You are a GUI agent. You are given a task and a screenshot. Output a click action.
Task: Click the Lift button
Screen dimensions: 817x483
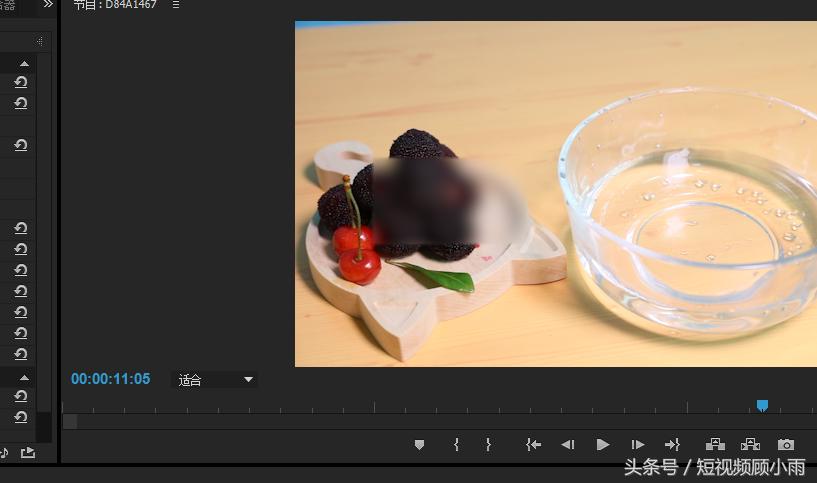click(x=715, y=444)
